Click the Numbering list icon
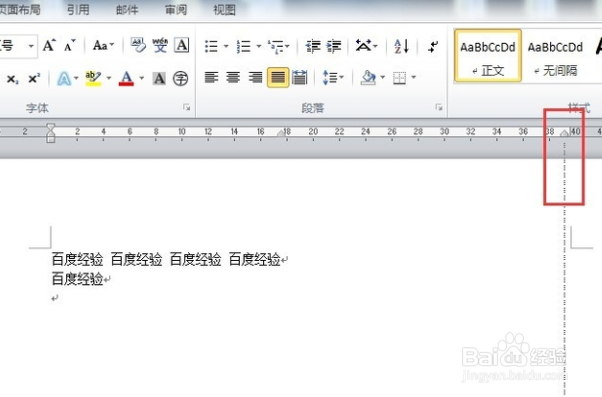The width and height of the screenshot is (602, 397). click(244, 46)
